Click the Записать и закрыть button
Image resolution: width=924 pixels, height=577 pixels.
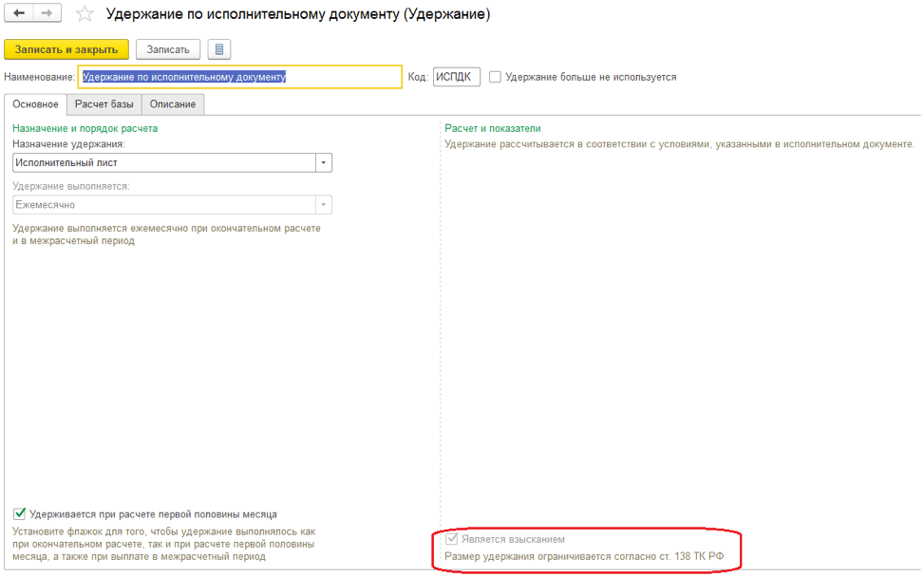[66, 49]
